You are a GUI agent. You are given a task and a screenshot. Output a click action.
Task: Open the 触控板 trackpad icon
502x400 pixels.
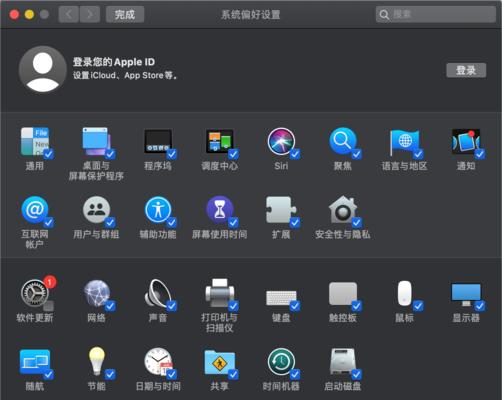click(x=343, y=294)
